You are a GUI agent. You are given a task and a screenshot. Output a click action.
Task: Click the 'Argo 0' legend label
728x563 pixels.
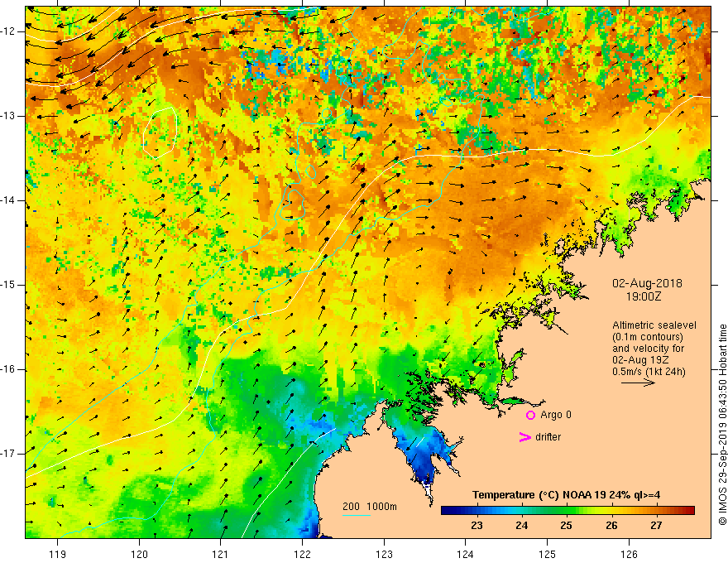click(x=556, y=415)
